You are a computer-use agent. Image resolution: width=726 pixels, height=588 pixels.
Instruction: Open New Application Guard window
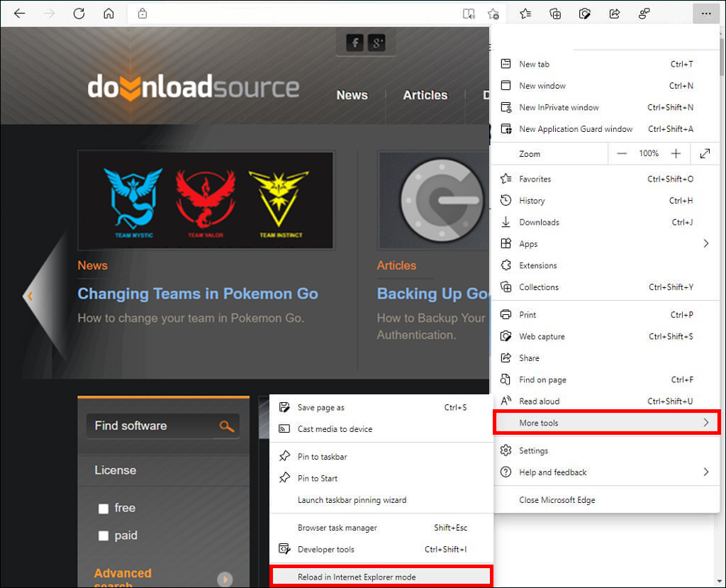(x=605, y=129)
